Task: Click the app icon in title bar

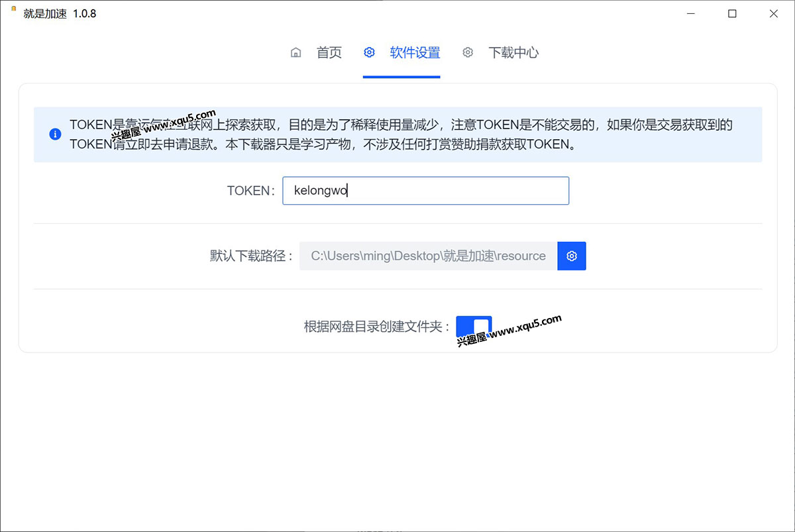Action: (14, 9)
